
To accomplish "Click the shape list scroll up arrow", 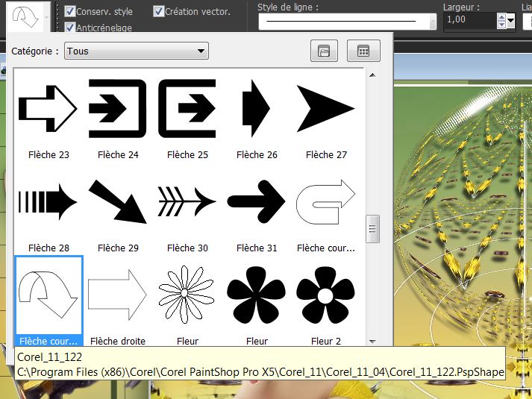I will (x=372, y=75).
